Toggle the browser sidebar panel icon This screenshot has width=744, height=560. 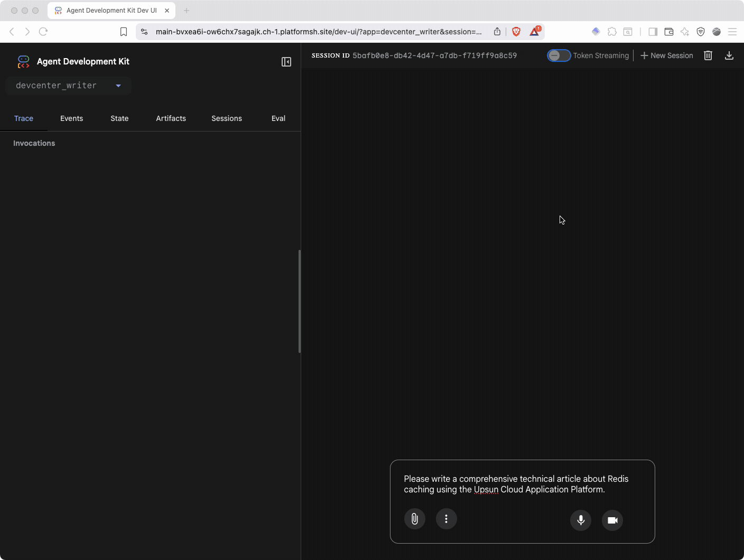pyautogui.click(x=653, y=32)
